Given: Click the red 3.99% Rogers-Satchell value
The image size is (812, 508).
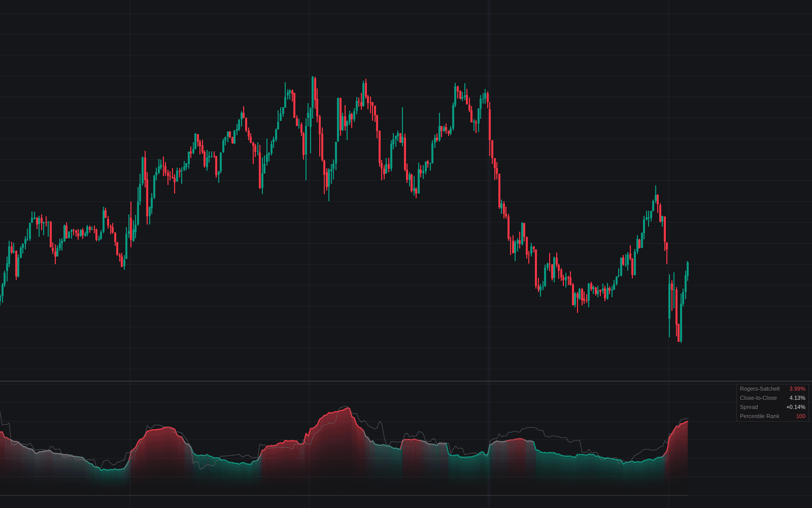Looking at the screenshot, I should pos(797,389).
